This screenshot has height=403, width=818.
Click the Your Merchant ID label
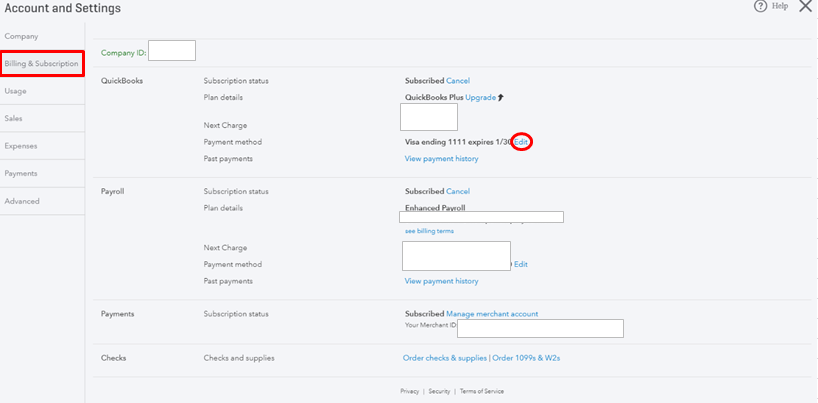pos(430,325)
